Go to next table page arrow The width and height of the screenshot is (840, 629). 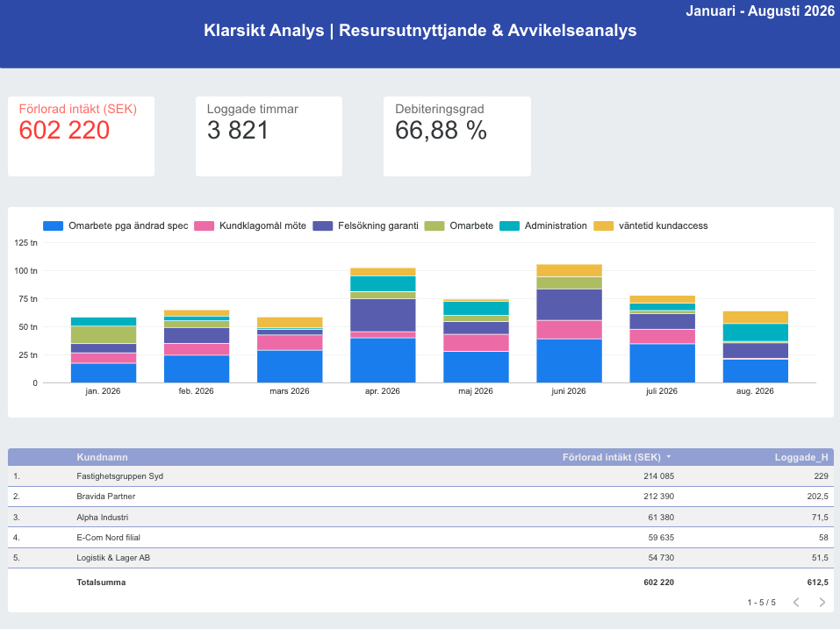(822, 602)
